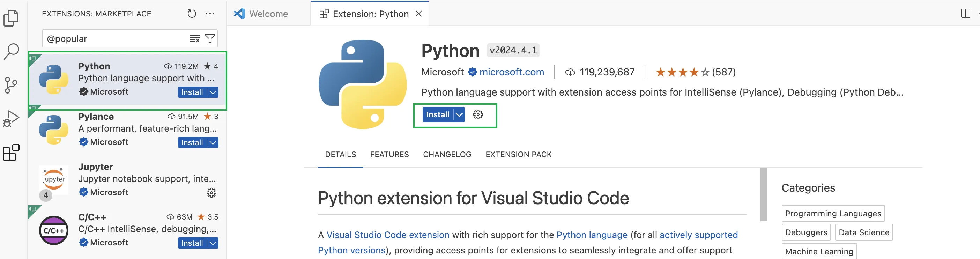Select the Programming Languages category
980x259 pixels.
coord(833,213)
